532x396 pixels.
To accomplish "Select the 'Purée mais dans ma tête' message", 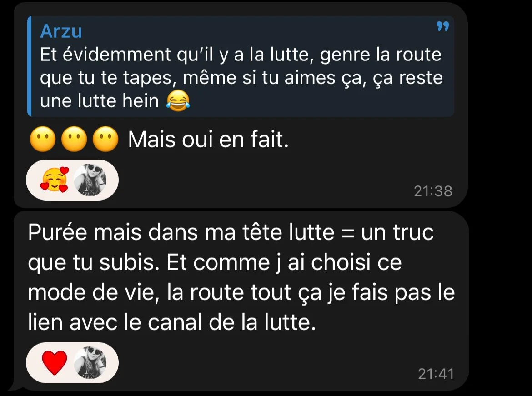I will click(241, 277).
